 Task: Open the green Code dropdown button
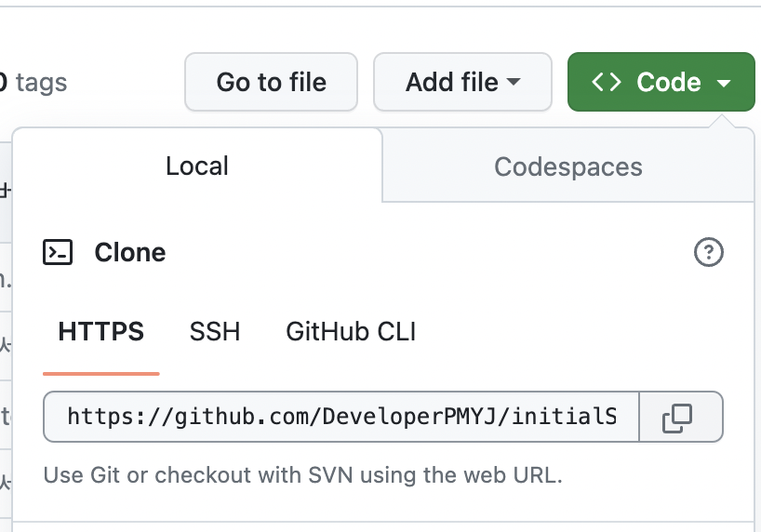(x=661, y=82)
